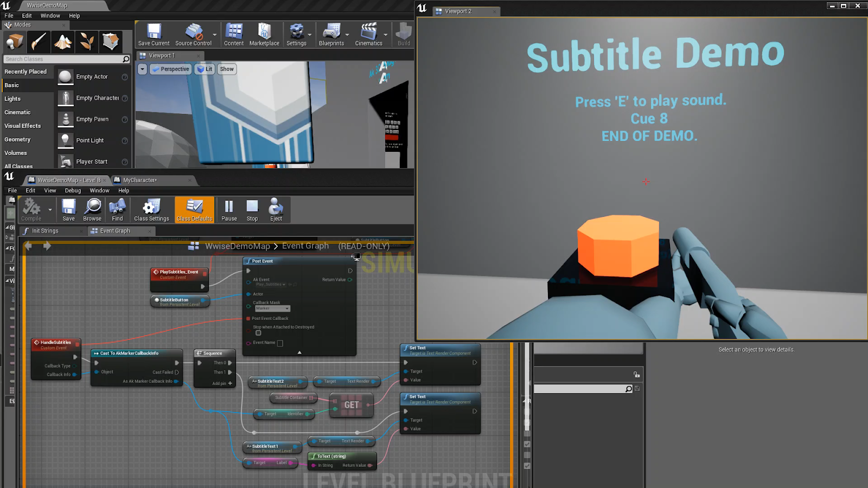Select the Place mode icon

(x=15, y=42)
